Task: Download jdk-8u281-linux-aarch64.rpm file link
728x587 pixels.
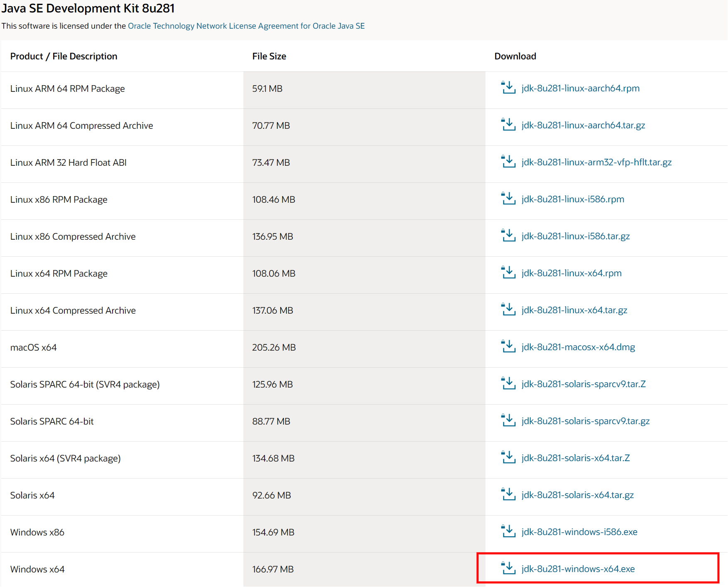Action: [581, 88]
